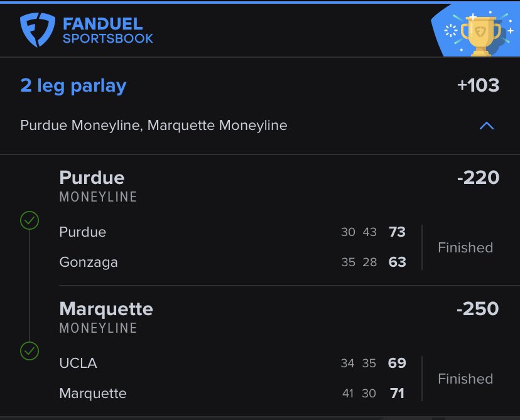Select the 2 leg parlay heading
Viewport: 520px width, 420px height.
tap(73, 85)
